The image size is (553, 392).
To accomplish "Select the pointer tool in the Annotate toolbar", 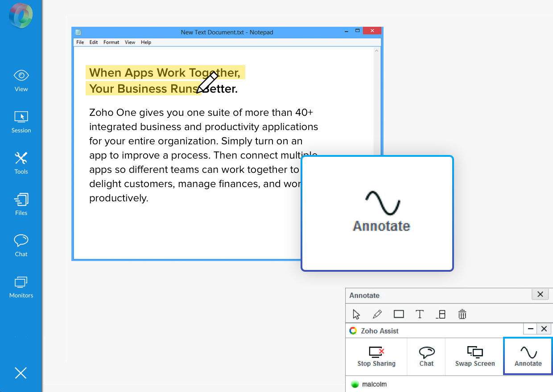I will coord(356,314).
